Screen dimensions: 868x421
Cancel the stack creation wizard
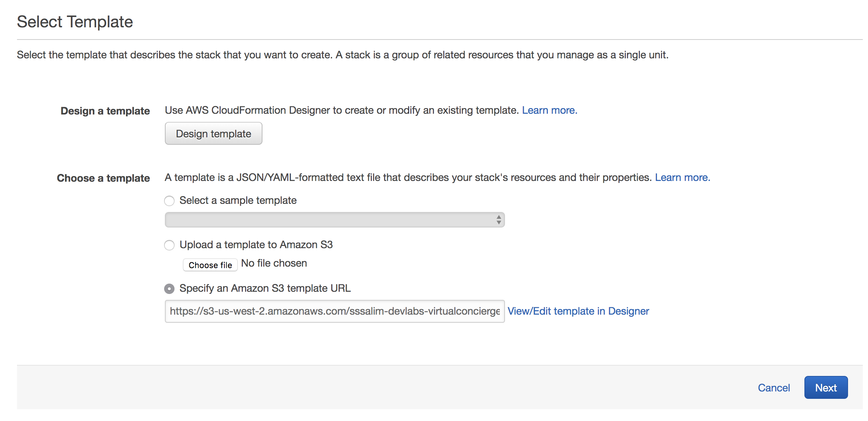[x=774, y=388]
